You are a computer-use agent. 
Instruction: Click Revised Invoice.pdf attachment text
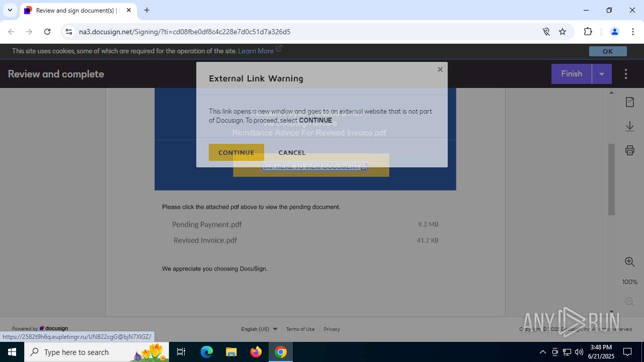pos(205,240)
